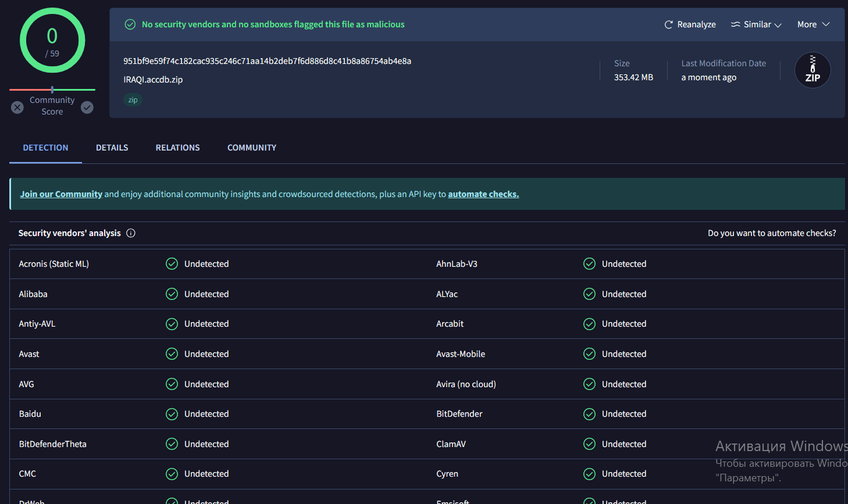
Task: Click the Undetected check icon beside Avast-Mobile
Action: [x=589, y=353]
